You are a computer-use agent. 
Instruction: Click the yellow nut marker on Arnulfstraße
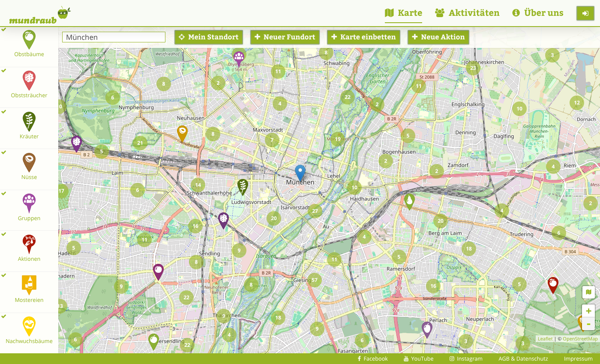183,133
